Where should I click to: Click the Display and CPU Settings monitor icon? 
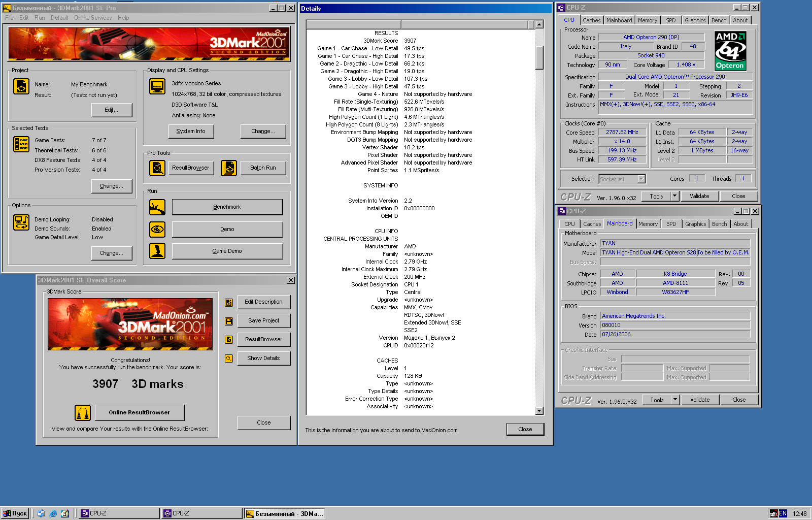tap(157, 86)
